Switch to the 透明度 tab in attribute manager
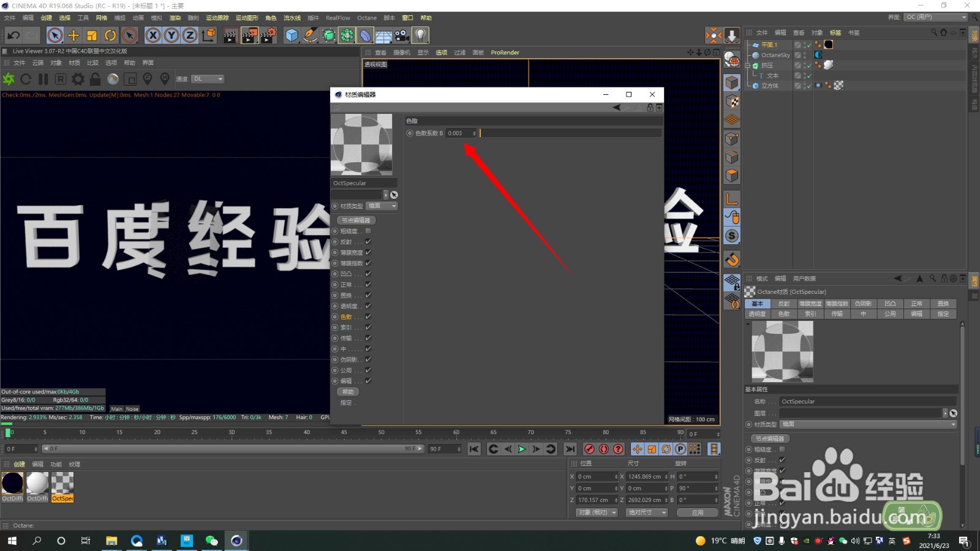 (x=757, y=314)
